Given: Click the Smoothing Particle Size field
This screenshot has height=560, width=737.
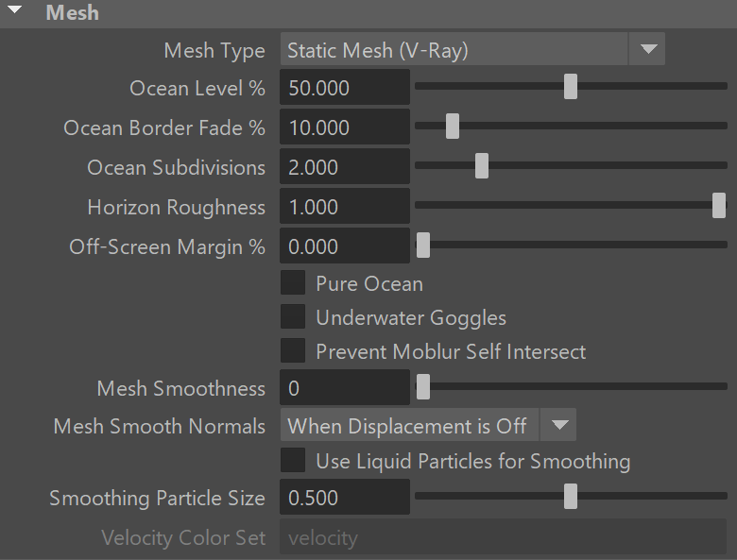Looking at the screenshot, I should pos(345,497).
